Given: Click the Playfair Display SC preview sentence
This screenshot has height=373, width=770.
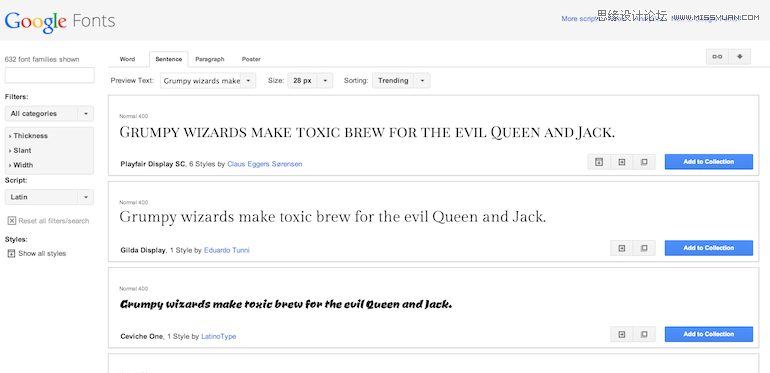Looking at the screenshot, I should (x=367, y=132).
